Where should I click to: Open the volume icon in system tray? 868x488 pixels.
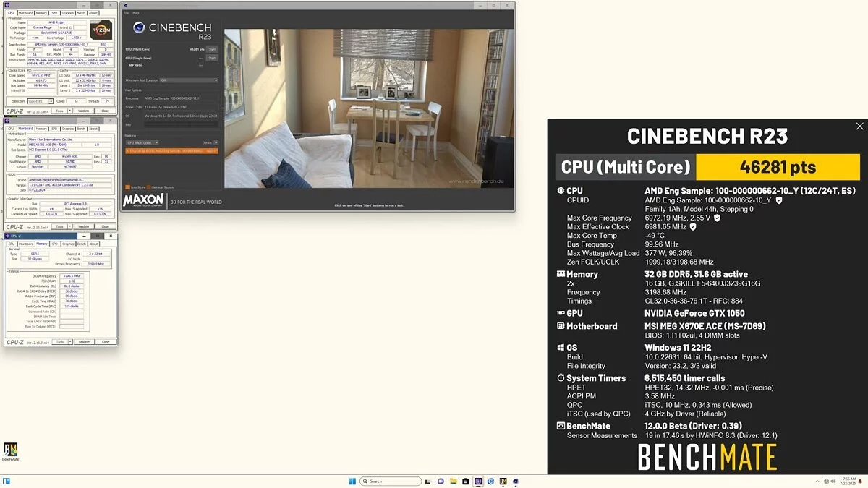(833, 481)
